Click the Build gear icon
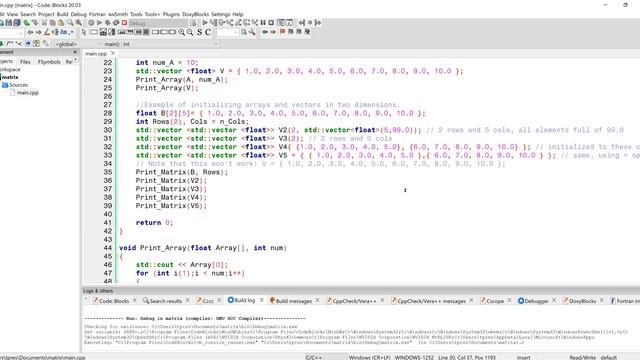This screenshot has height=360, width=640. 91,23
